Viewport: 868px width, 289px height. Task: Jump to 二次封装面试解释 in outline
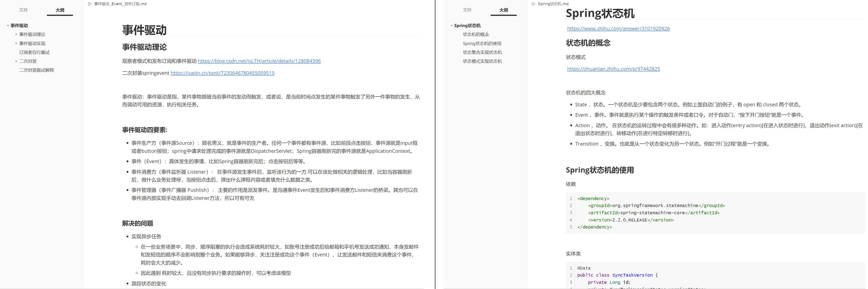36,70
